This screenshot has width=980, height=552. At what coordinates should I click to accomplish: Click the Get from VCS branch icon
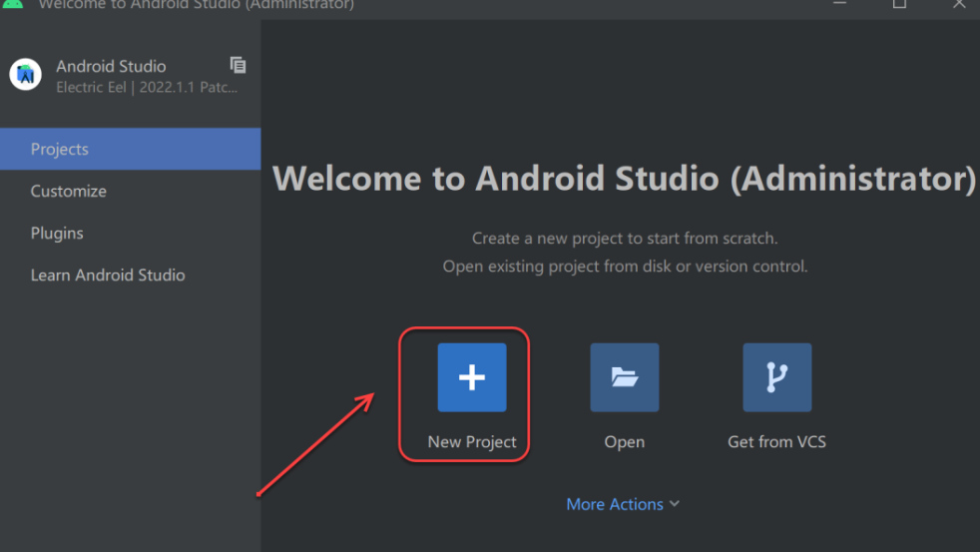(776, 377)
